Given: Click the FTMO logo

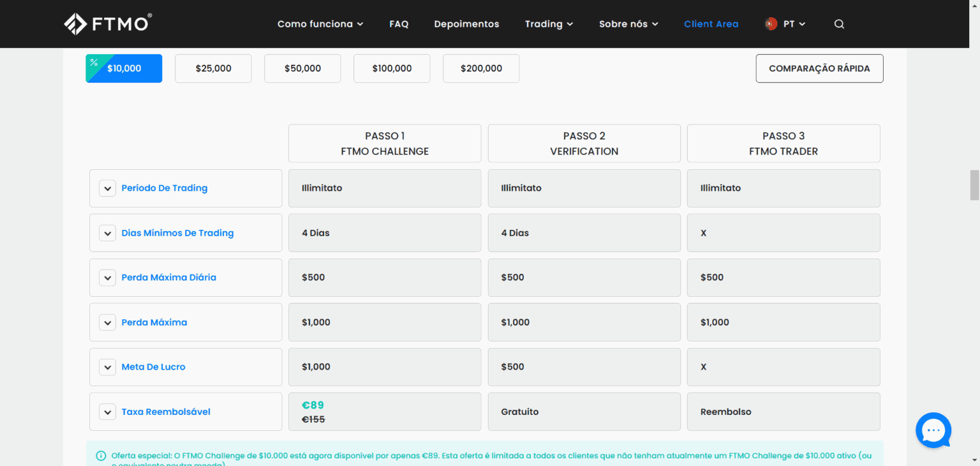Looking at the screenshot, I should coord(107,23).
